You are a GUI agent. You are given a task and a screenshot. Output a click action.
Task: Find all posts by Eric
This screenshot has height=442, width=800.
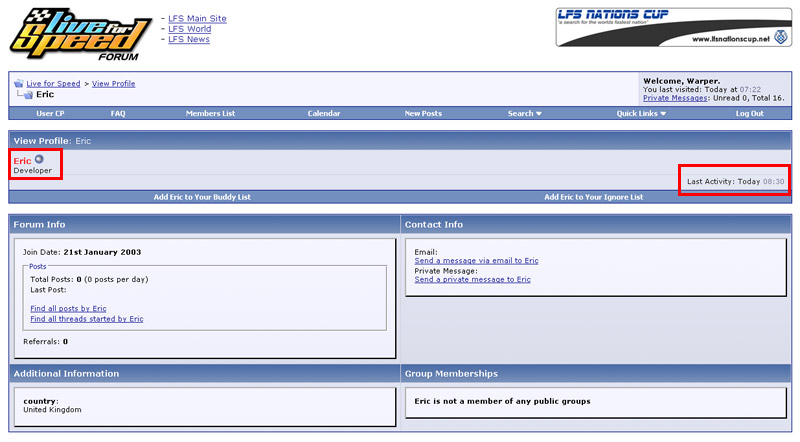click(68, 309)
